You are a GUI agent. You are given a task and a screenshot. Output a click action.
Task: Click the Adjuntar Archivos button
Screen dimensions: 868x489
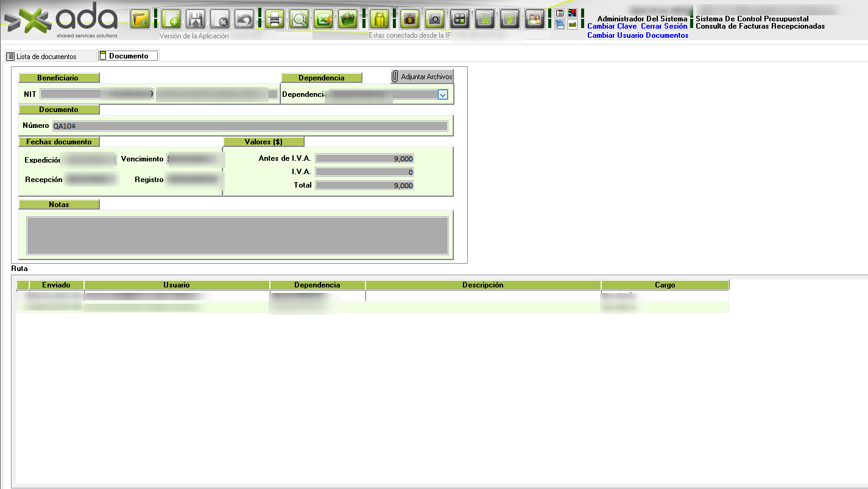422,77
